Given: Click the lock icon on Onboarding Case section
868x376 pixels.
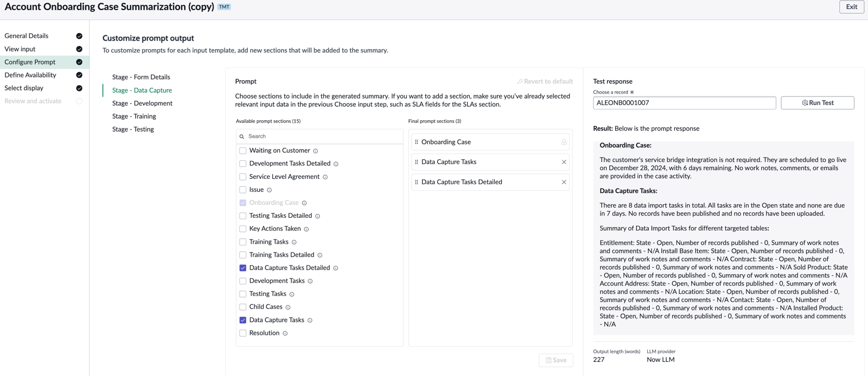Looking at the screenshot, I should tap(564, 142).
